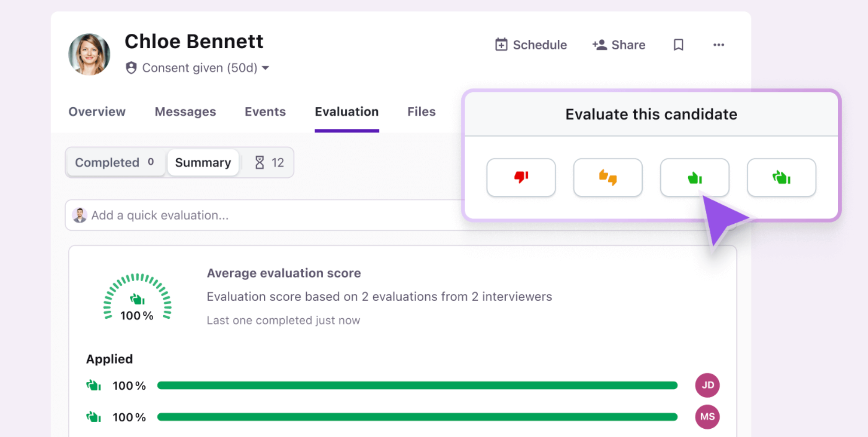
Task: Click the Average evaluation score heading
Action: [x=283, y=273]
